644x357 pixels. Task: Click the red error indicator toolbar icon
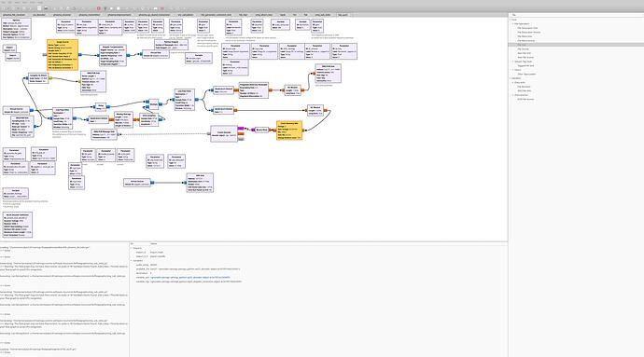99,8
